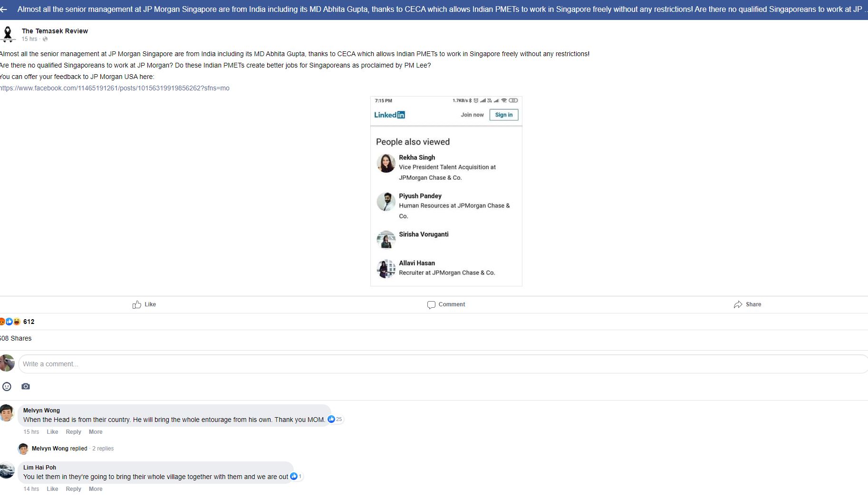Open Melvyn Wong's comment avatar
This screenshot has width=868, height=499.
click(x=7, y=413)
